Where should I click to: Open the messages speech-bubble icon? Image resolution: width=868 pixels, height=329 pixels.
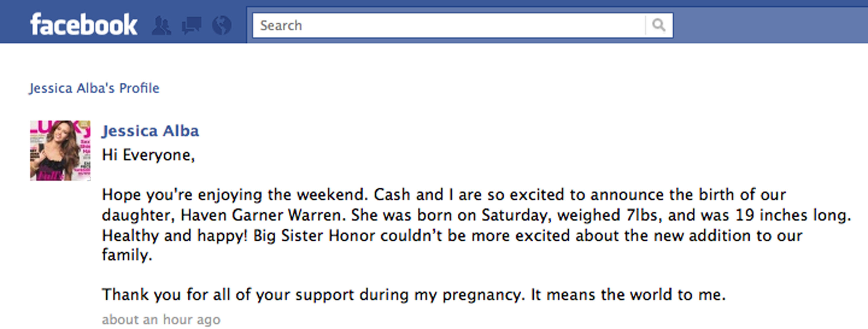click(x=191, y=26)
